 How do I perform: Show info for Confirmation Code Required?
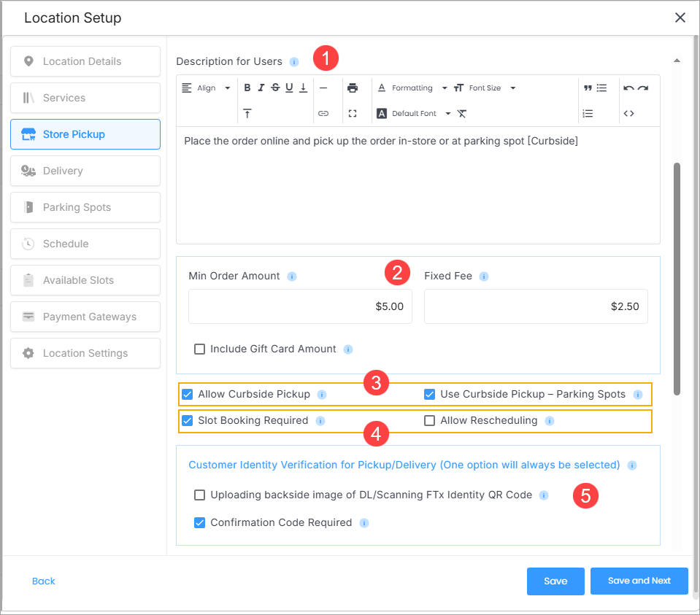364,522
